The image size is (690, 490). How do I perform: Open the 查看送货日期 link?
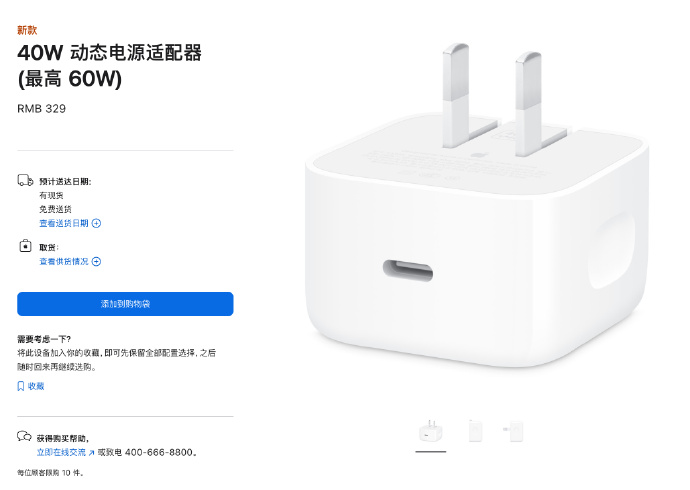point(64,223)
